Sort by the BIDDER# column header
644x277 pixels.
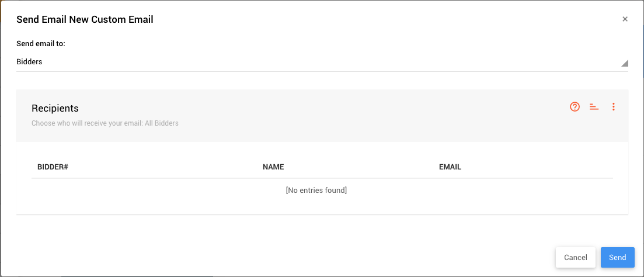pos(53,167)
